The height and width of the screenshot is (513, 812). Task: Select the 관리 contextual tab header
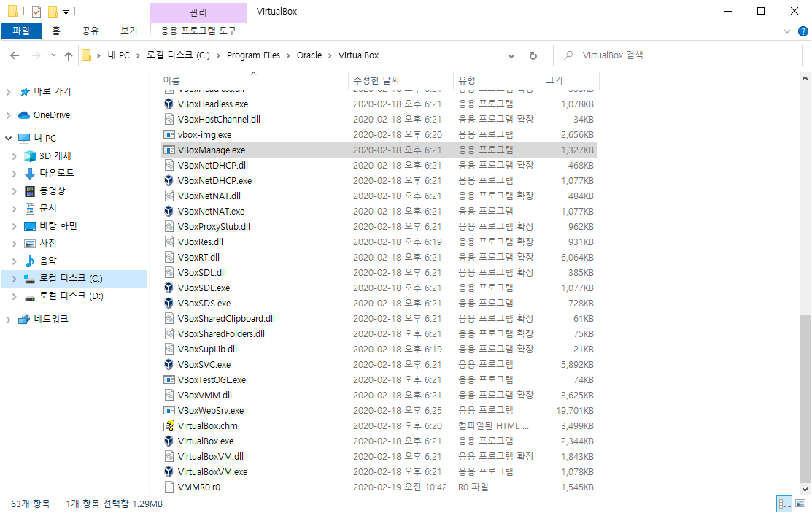198,12
